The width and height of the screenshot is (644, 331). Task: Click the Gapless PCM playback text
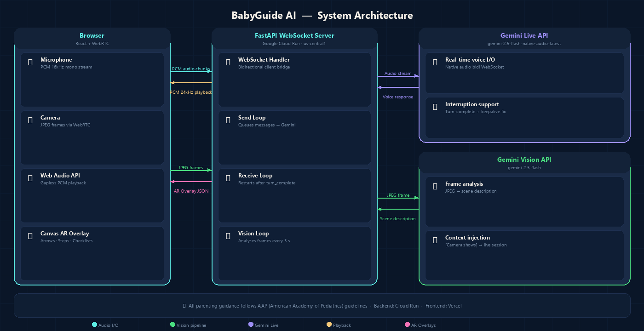[63, 183]
